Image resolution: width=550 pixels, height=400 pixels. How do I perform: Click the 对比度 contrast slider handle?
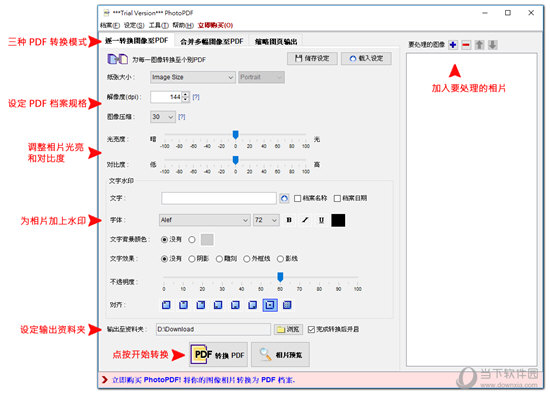coord(236,160)
